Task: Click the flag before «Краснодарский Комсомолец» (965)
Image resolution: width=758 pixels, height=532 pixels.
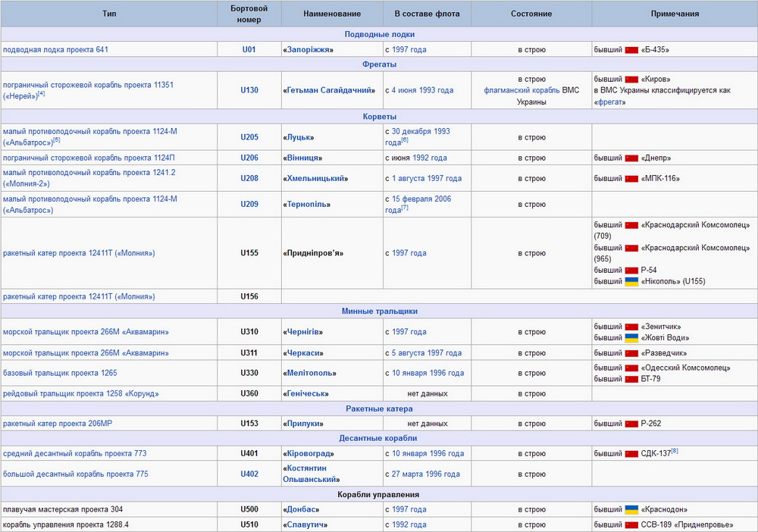Action: (x=631, y=248)
